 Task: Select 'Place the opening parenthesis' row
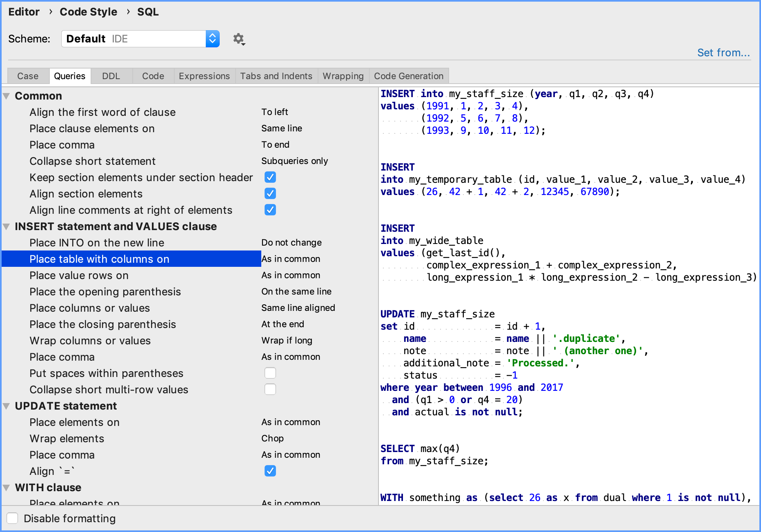tap(105, 292)
